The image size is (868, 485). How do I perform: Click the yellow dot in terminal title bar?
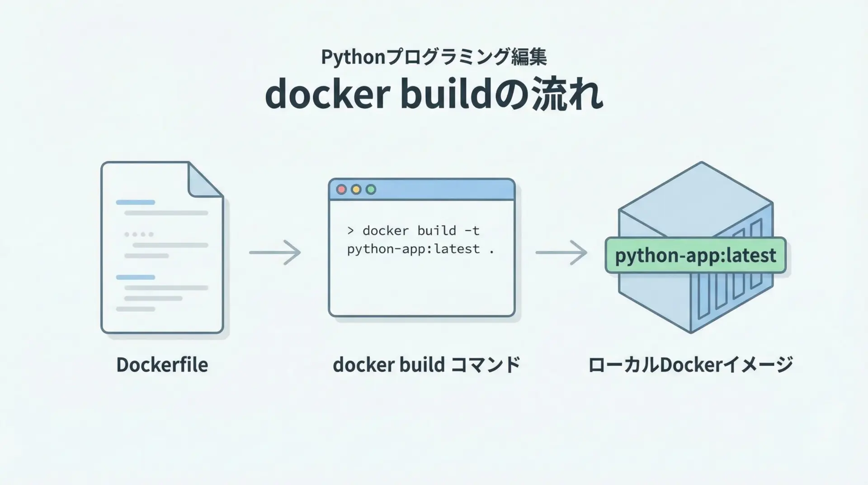(x=356, y=190)
